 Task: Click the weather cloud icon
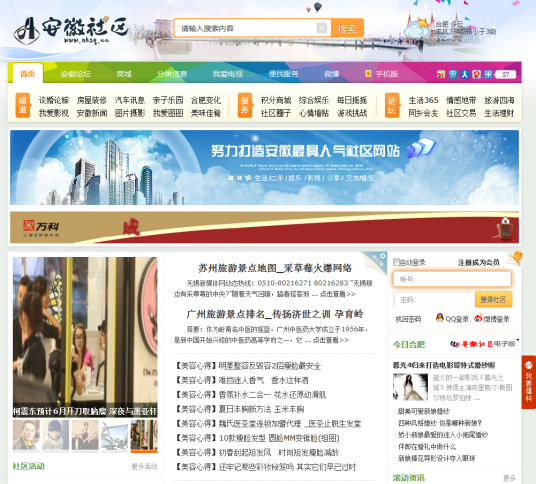pos(417,28)
